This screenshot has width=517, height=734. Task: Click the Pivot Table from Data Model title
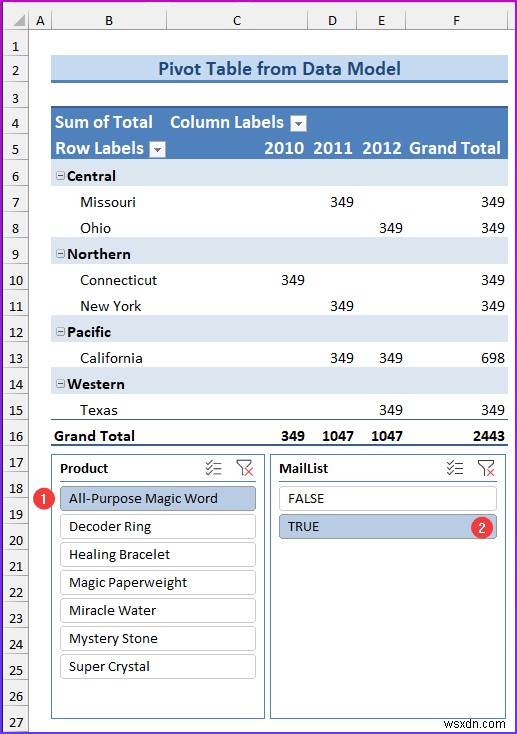[280, 69]
